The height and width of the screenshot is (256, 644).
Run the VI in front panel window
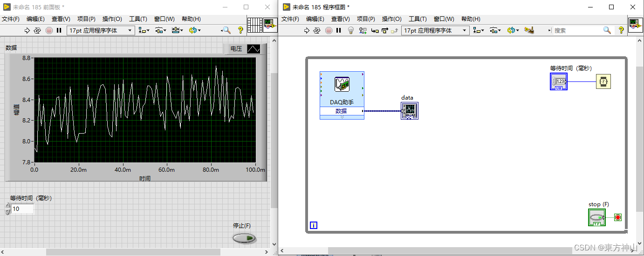tap(27, 30)
